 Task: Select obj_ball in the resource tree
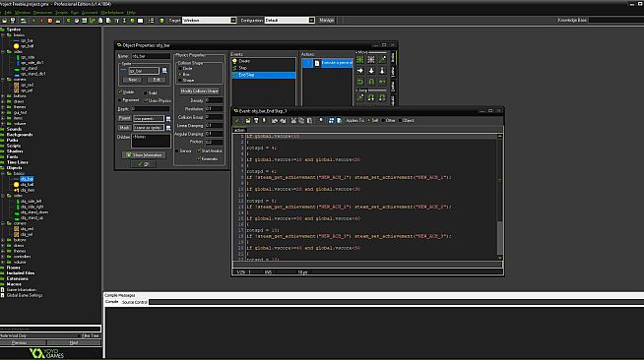28,185
